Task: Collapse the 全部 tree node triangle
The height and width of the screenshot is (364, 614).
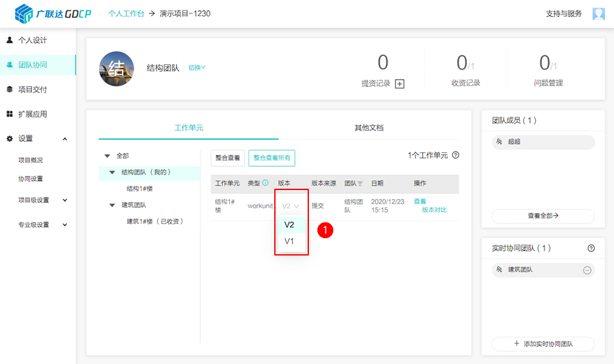Action: (107, 156)
